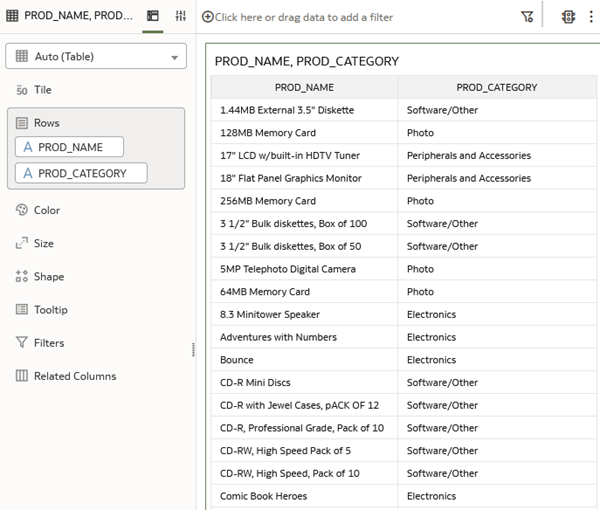Click the add filter plus icon
This screenshot has height=510, width=600.
[207, 17]
